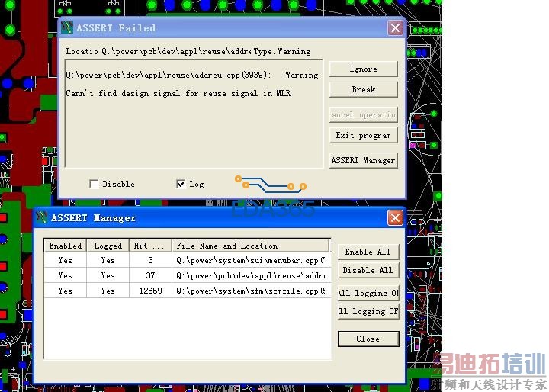Open the ASSERT Manager button

point(364,160)
